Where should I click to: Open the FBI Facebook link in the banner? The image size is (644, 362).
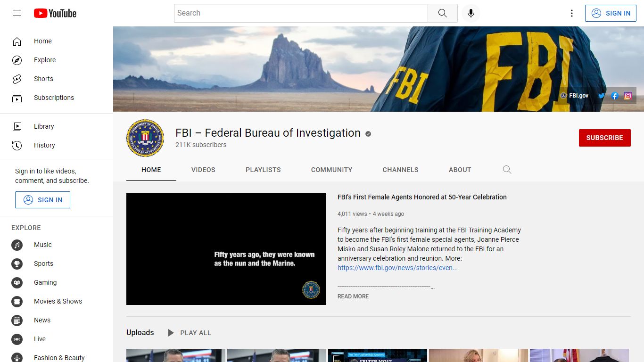(x=615, y=96)
